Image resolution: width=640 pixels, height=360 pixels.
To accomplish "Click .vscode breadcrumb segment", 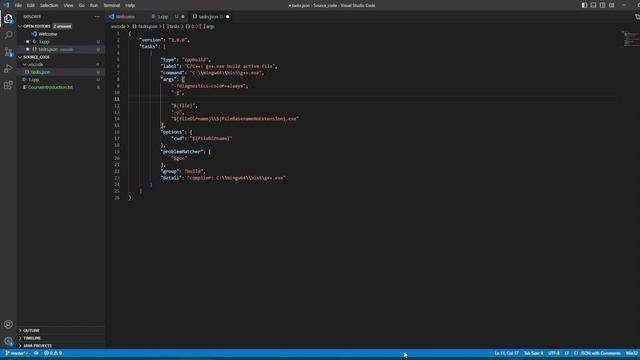I will [x=118, y=27].
